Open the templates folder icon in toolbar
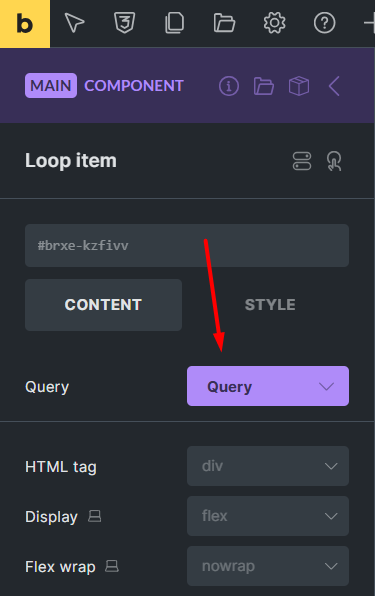Image resolution: width=375 pixels, height=596 pixels. (225, 23)
